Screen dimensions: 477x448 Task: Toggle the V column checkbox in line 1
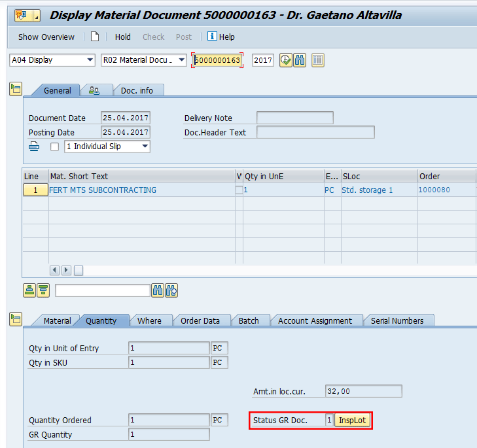pos(239,190)
